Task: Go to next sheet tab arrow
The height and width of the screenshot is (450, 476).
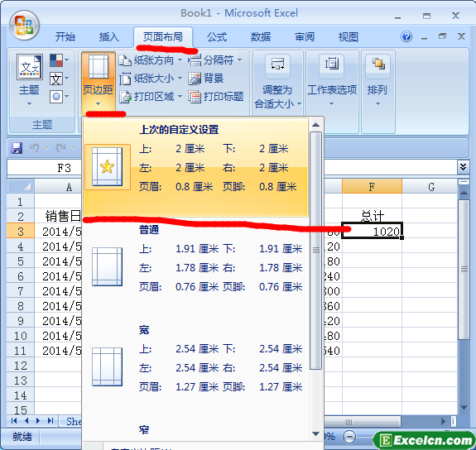Action: point(38,420)
